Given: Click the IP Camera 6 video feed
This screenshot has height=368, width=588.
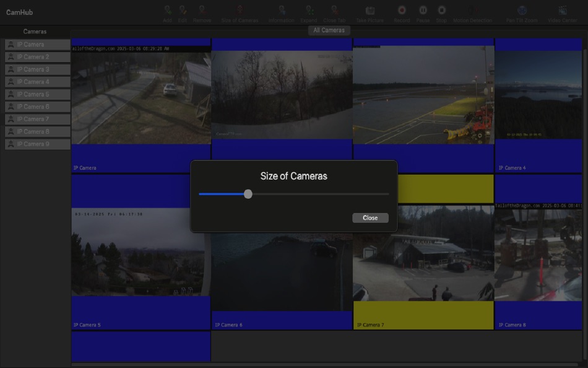Looking at the screenshot, I should click(282, 272).
